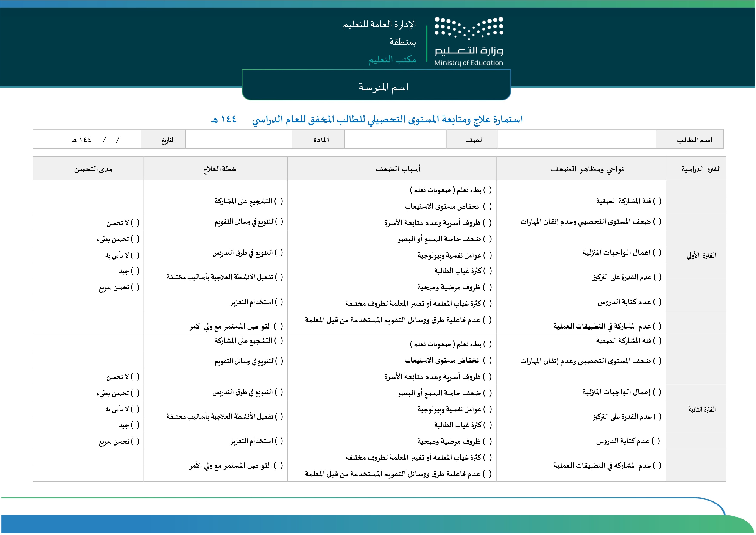Click the 'أسباب الضعف' column header
The image size is (756, 535).
tap(398, 169)
